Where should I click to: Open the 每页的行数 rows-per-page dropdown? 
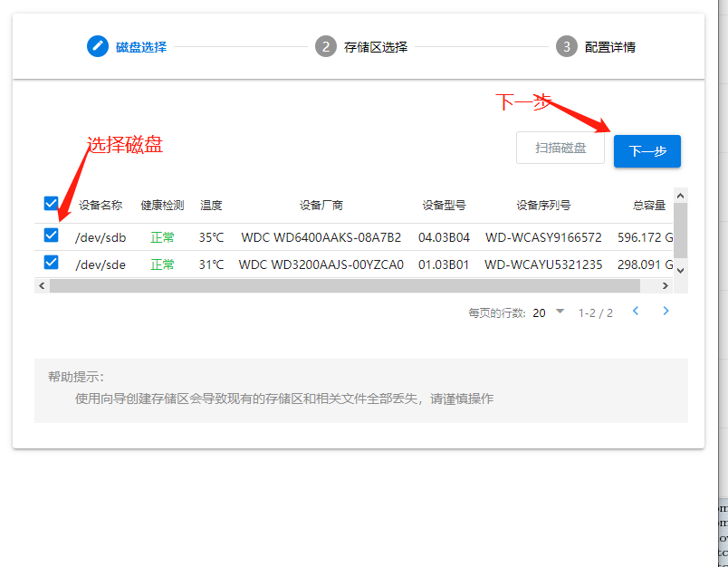pos(549,312)
